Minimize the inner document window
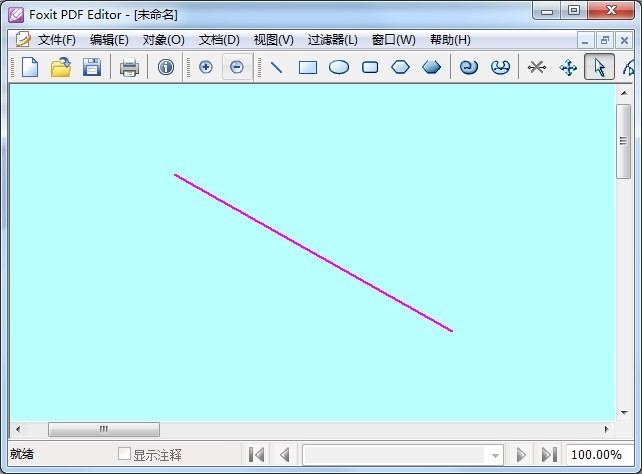Image resolution: width=642 pixels, height=474 pixels. click(585, 41)
